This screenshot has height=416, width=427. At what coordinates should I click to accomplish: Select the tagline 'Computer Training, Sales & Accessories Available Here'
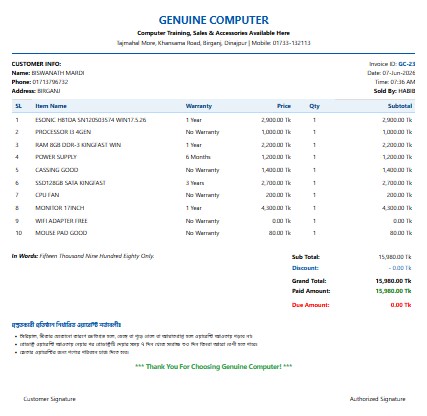click(213, 33)
